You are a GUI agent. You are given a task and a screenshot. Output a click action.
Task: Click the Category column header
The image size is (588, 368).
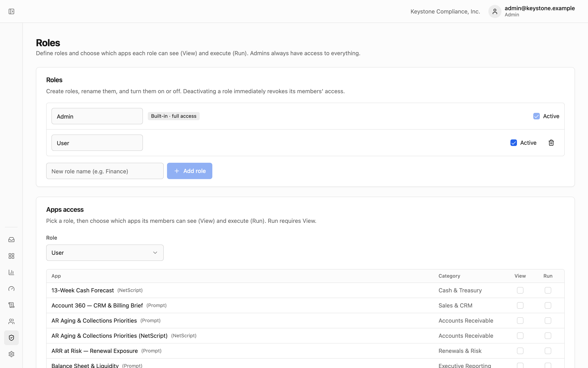449,276
